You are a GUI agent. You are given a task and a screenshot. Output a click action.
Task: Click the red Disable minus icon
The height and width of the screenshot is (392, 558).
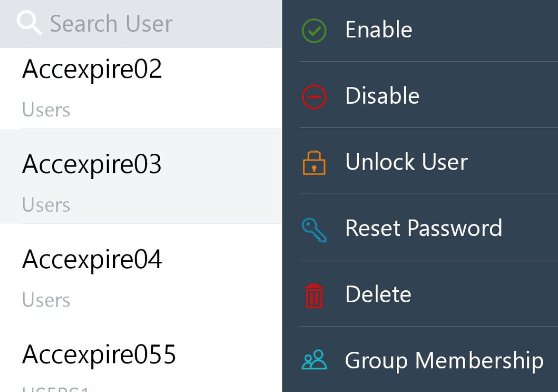click(313, 96)
